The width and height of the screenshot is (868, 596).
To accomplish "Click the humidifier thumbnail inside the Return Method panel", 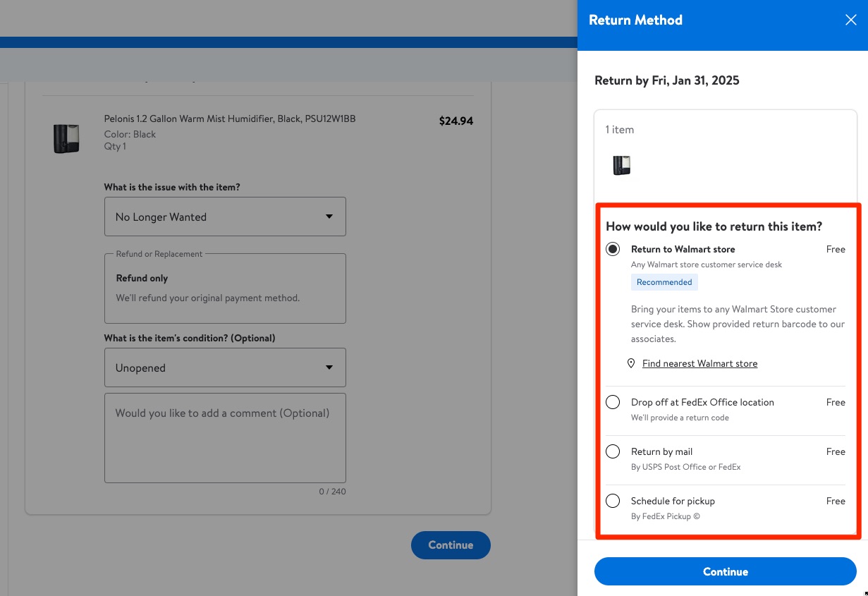I will (x=622, y=165).
